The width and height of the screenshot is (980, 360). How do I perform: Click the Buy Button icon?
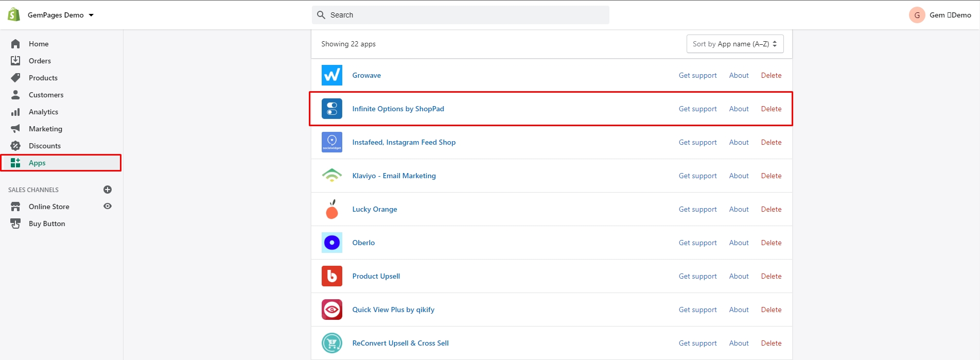[x=15, y=224]
